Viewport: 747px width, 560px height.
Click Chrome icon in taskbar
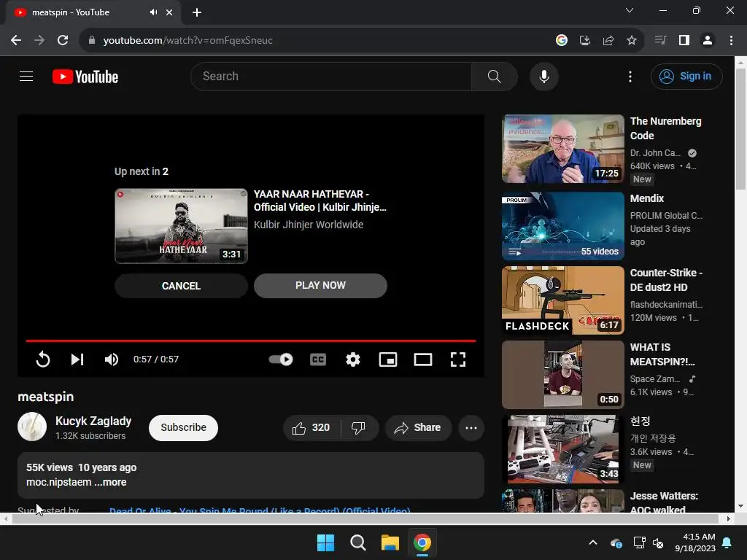click(422, 542)
